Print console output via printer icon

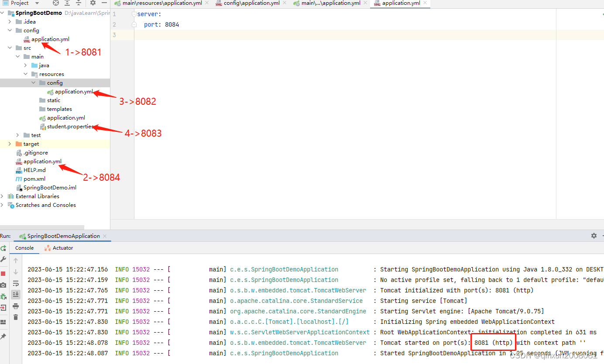click(16, 306)
